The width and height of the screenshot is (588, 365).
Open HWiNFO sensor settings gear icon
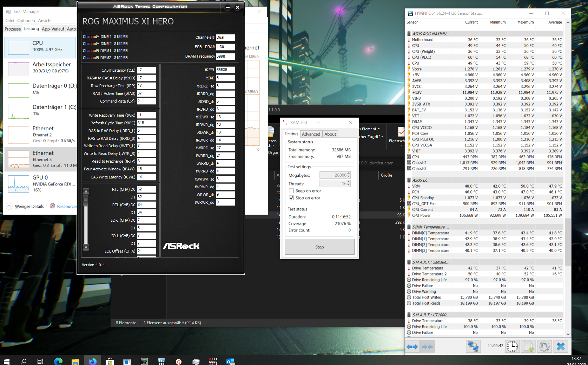[544, 347]
